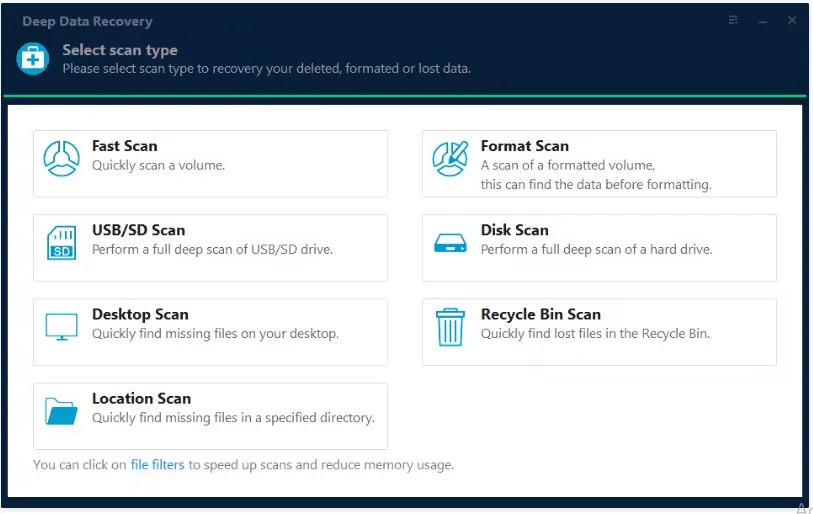Select the USB/SD Scan title
The height and width of the screenshot is (514, 813).
pos(138,230)
